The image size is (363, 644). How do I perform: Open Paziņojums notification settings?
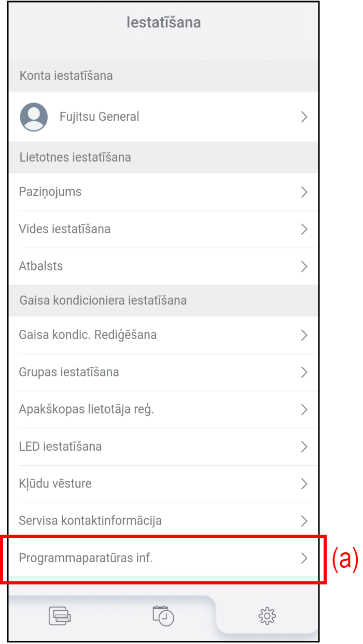coord(50,192)
